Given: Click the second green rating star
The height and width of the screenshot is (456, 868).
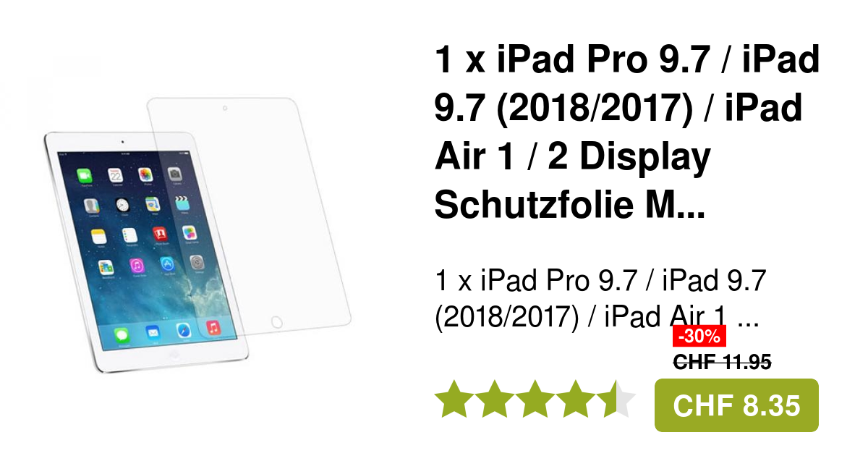Looking at the screenshot, I should tap(494, 400).
